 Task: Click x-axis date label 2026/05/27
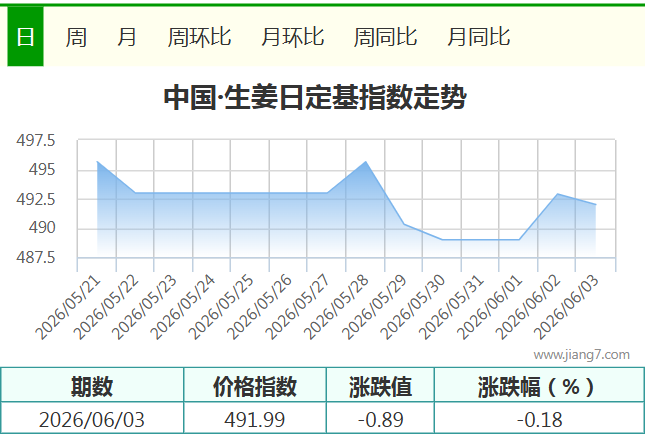(x=297, y=308)
